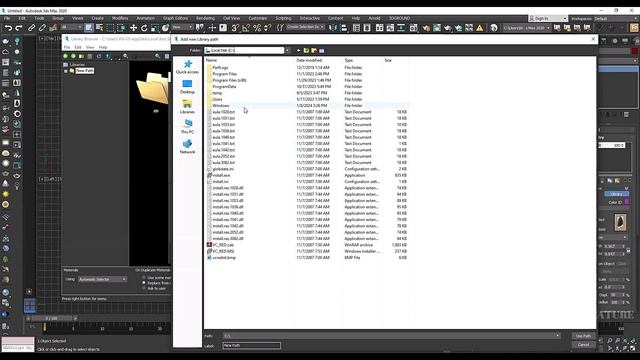This screenshot has height=360, width=640.
Task: Select Libraries root in Library Browser tree
Action: pos(77,64)
